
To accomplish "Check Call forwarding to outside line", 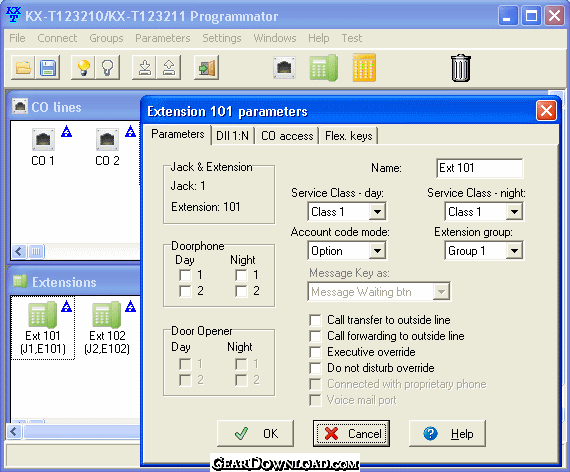I will click(315, 336).
